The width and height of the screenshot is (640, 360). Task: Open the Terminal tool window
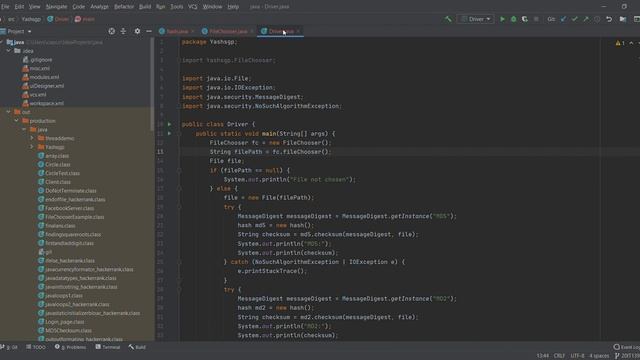point(108,347)
